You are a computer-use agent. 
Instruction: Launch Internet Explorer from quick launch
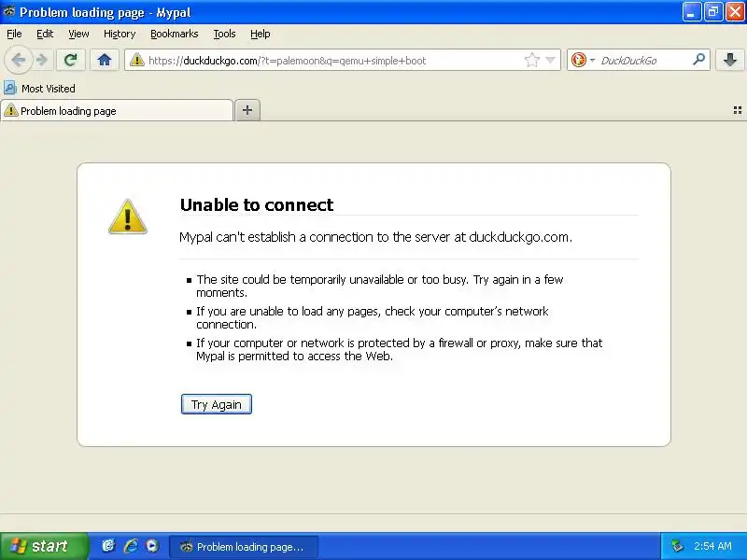tap(131, 546)
